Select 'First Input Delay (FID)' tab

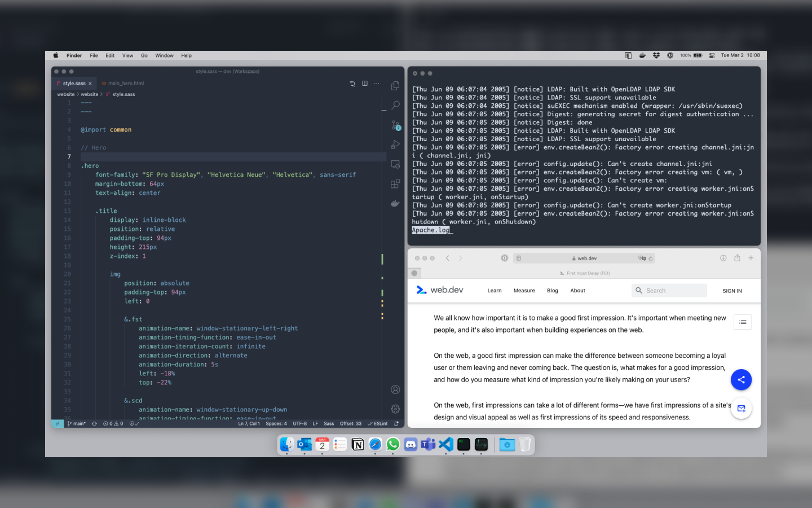coord(584,273)
